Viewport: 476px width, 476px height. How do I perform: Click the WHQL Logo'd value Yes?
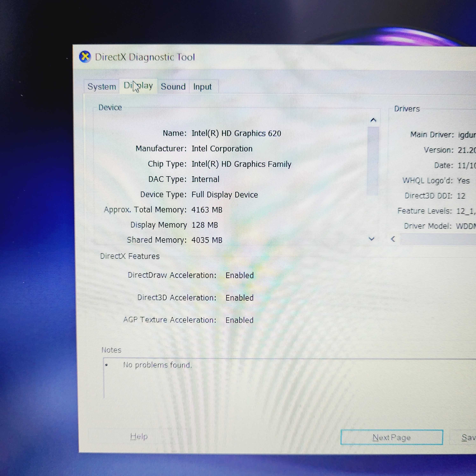[463, 181]
